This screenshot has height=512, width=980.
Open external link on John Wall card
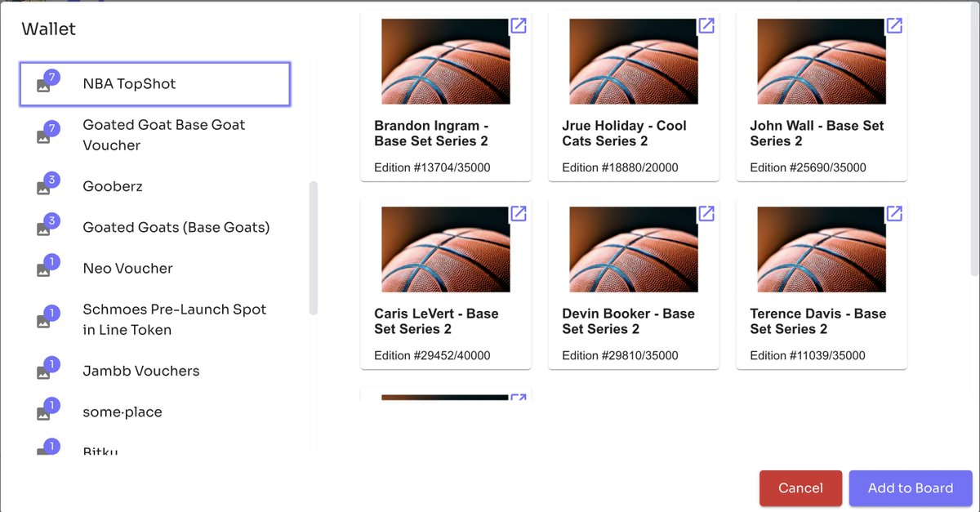pyautogui.click(x=894, y=25)
